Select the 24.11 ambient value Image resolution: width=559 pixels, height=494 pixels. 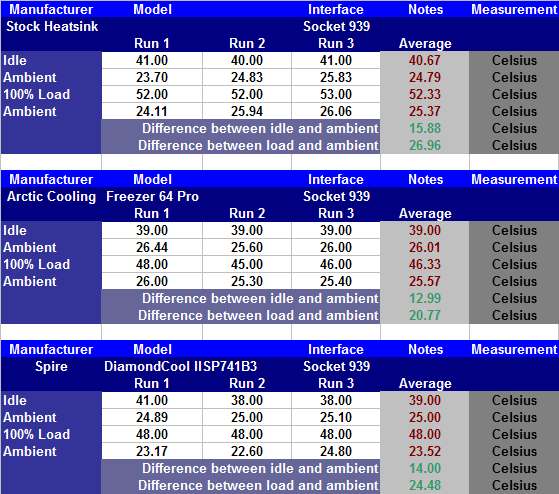pos(152,112)
